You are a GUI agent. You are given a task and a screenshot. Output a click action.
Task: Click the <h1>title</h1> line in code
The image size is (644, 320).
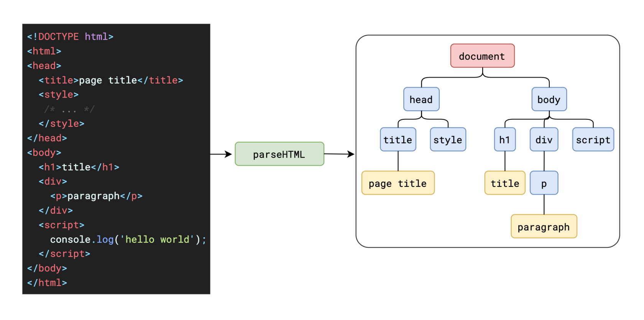(79, 167)
